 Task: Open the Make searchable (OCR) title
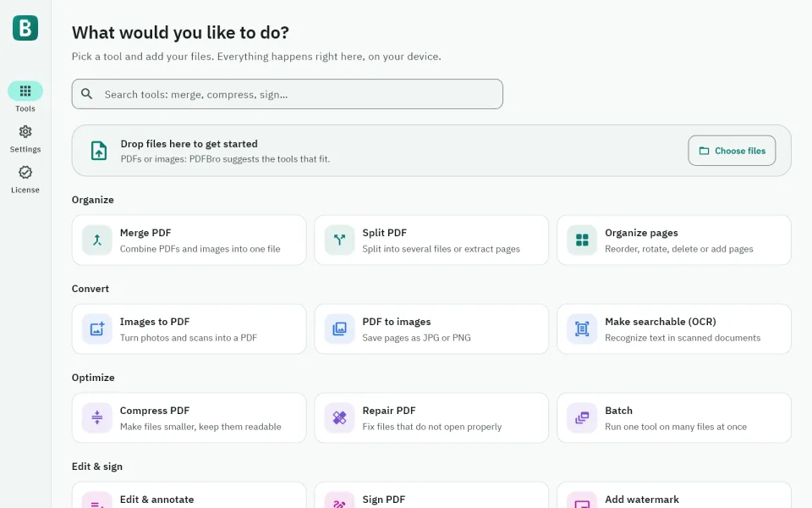pos(661,322)
